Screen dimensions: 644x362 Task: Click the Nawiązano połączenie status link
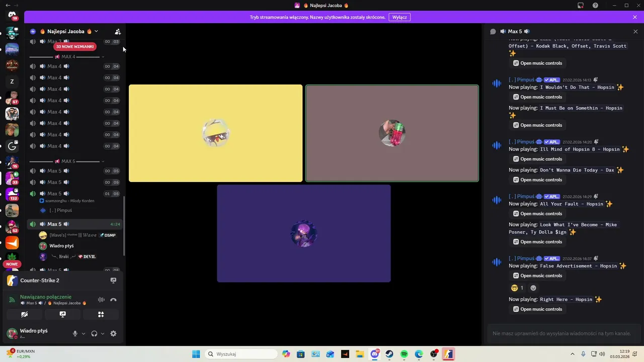coord(46,297)
